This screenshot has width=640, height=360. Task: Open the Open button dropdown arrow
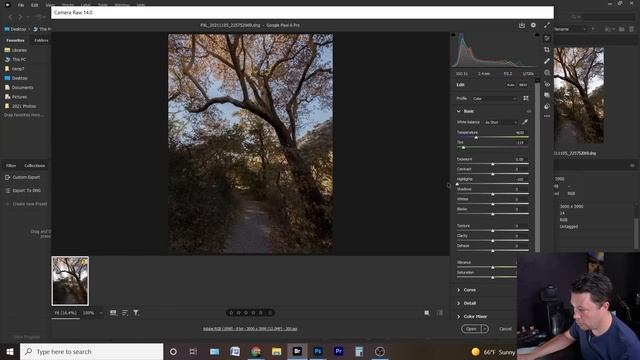(485, 329)
